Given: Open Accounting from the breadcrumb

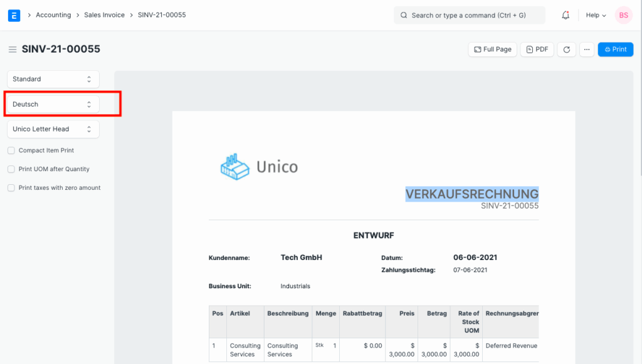Looking at the screenshot, I should pos(53,15).
